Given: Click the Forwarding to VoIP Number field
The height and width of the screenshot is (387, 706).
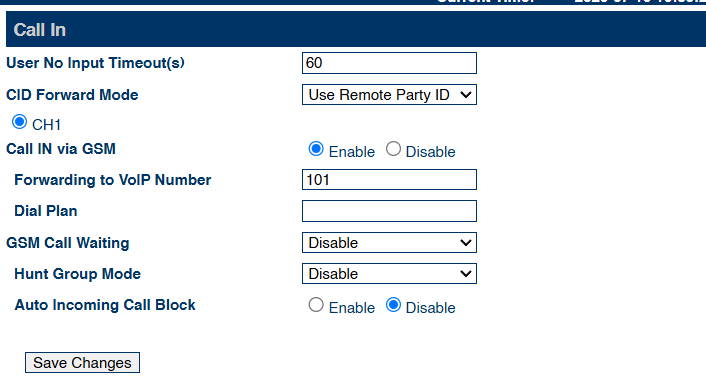Looking at the screenshot, I should 389,180.
